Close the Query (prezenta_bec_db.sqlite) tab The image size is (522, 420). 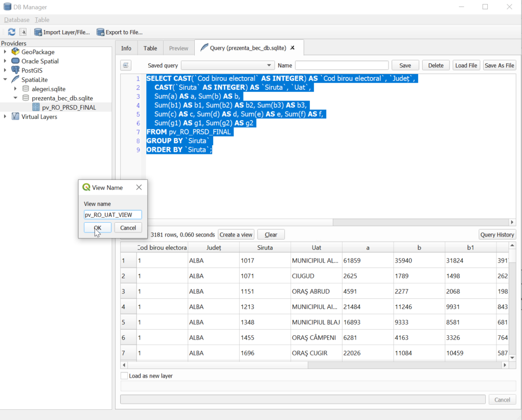tap(292, 48)
